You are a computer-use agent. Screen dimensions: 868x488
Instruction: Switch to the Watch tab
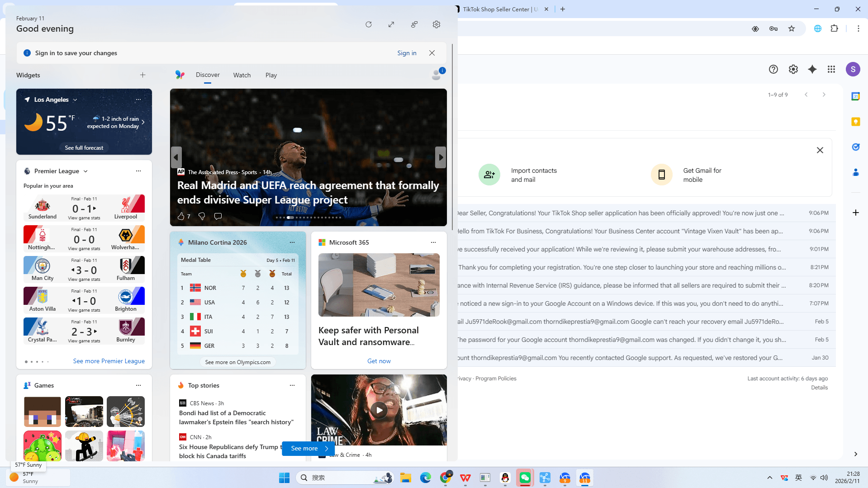coord(242,75)
